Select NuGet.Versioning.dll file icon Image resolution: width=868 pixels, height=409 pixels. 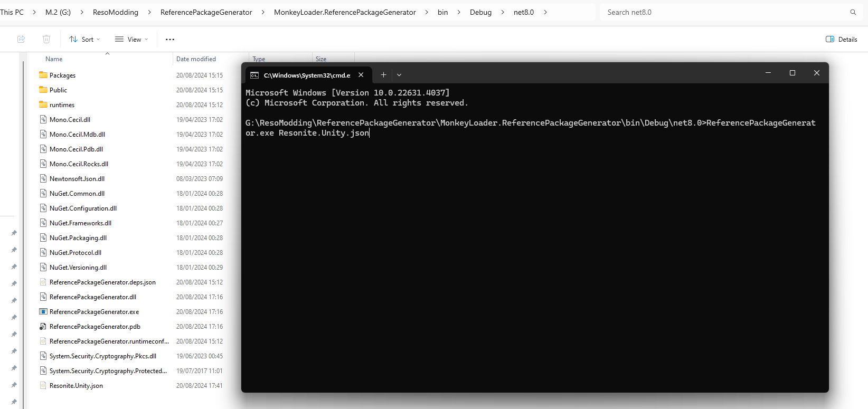(x=43, y=267)
